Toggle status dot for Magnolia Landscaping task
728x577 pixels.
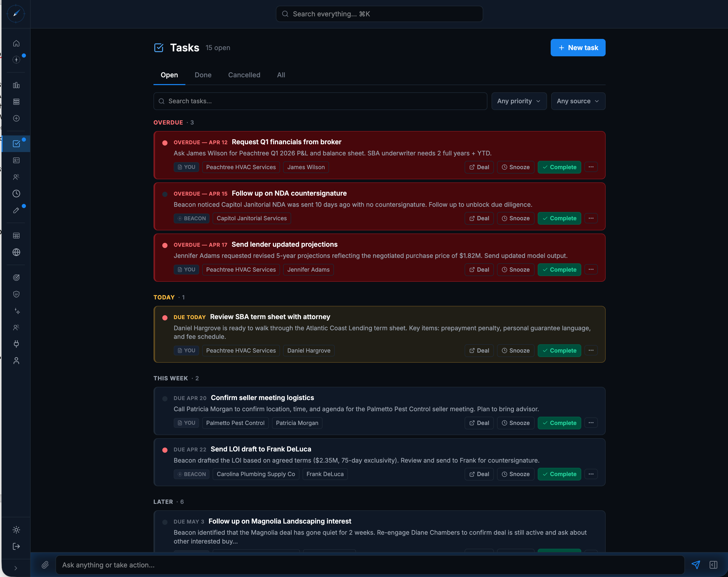point(165,522)
